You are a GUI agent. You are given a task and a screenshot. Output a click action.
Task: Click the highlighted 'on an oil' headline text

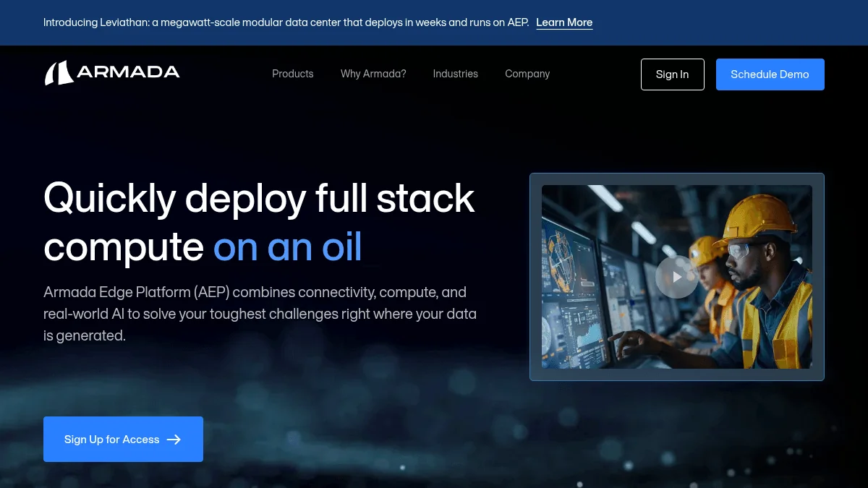tap(287, 247)
